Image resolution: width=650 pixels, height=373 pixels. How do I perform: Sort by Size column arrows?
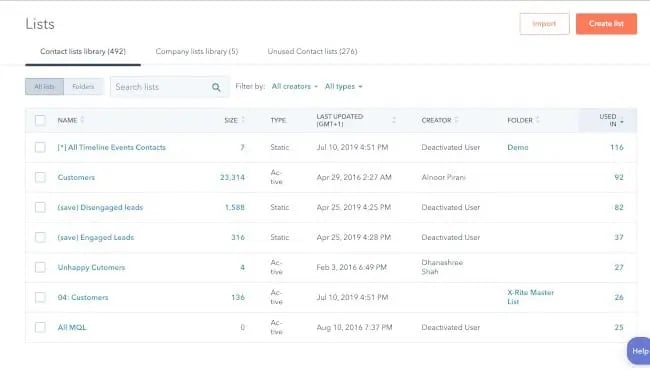coord(243,120)
